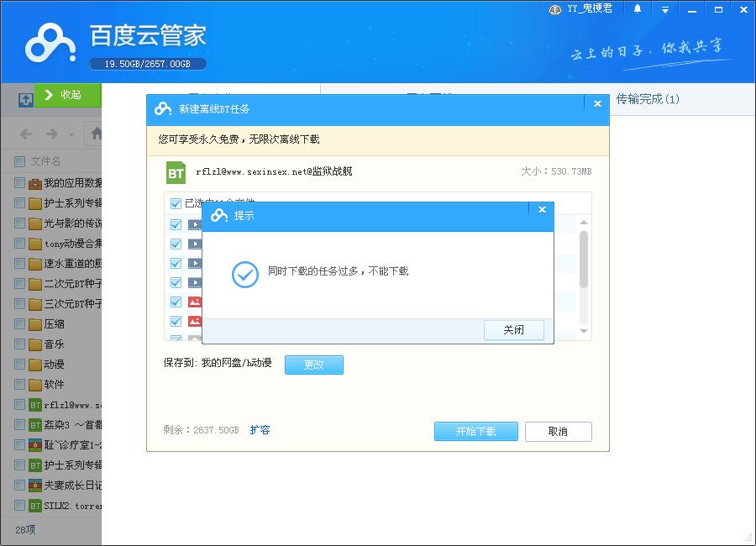Go back with the left arrow
Screen dimensions: 756x546
(x=26, y=134)
